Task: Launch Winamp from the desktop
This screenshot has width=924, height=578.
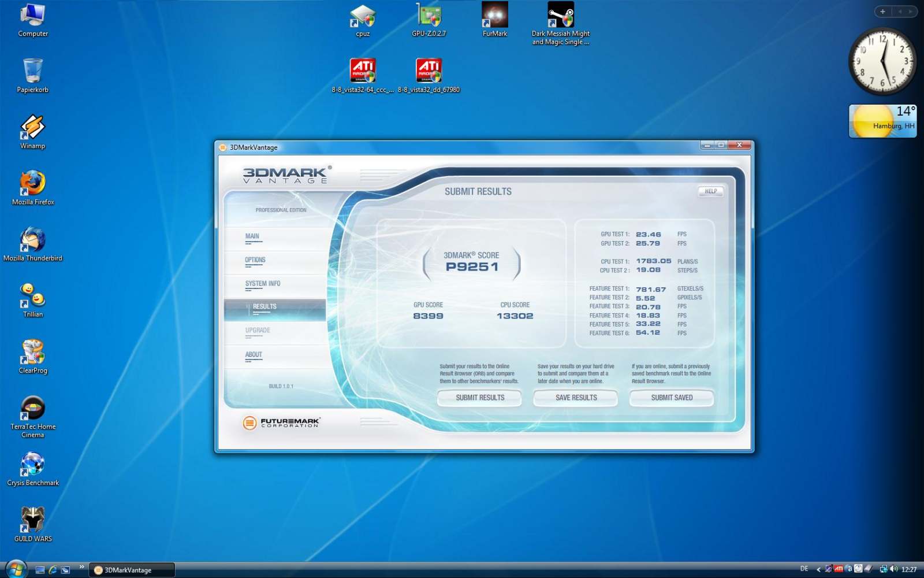Action: (33, 132)
